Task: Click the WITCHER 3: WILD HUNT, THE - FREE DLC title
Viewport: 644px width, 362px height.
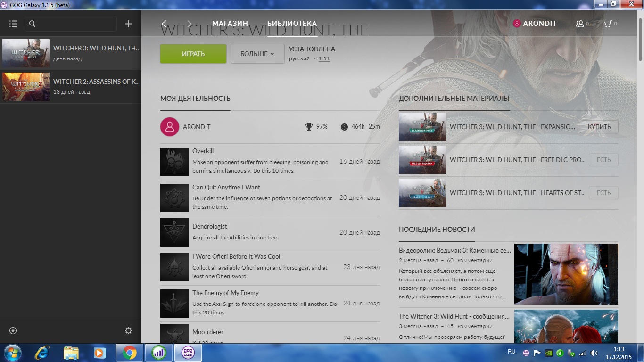Action: click(x=517, y=160)
